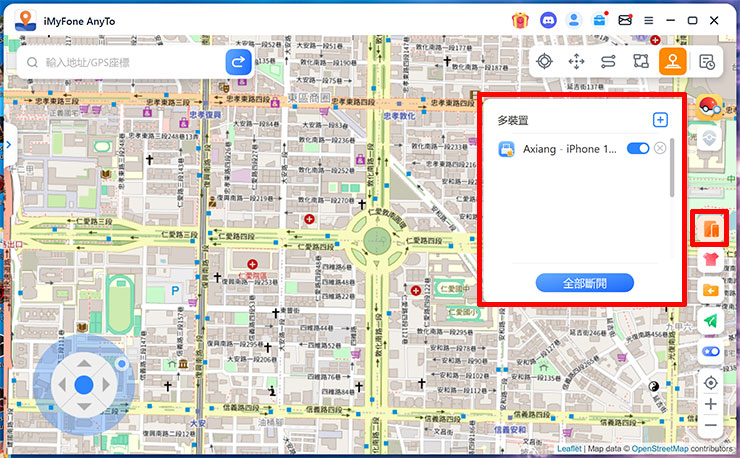The height and width of the screenshot is (458, 740).
Task: Click the PokeStop map pin icon
Action: 709,138
